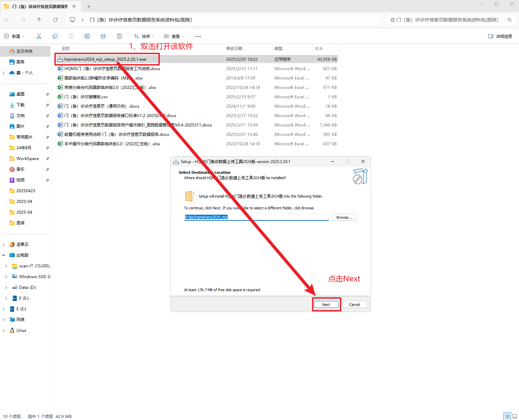Open the 查看 view dropdown
The height and width of the screenshot is (420, 519).
tap(174, 36)
